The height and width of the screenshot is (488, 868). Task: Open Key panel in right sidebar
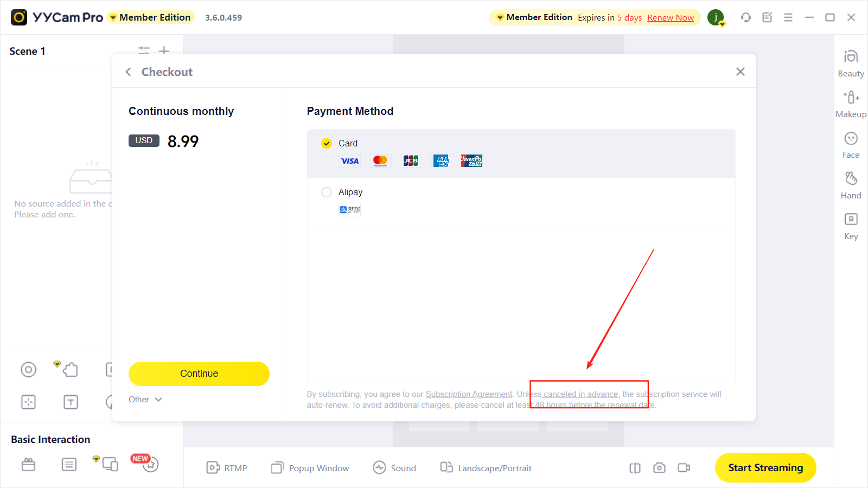coord(851,226)
